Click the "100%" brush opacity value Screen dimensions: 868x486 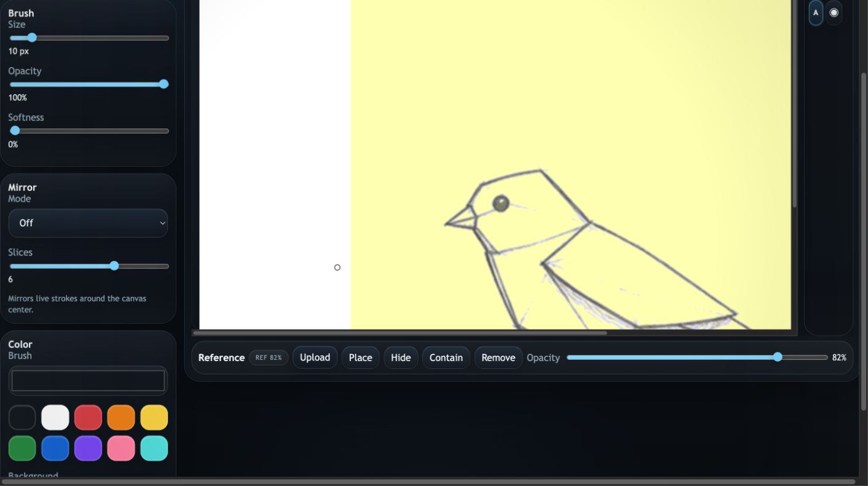pos(18,98)
